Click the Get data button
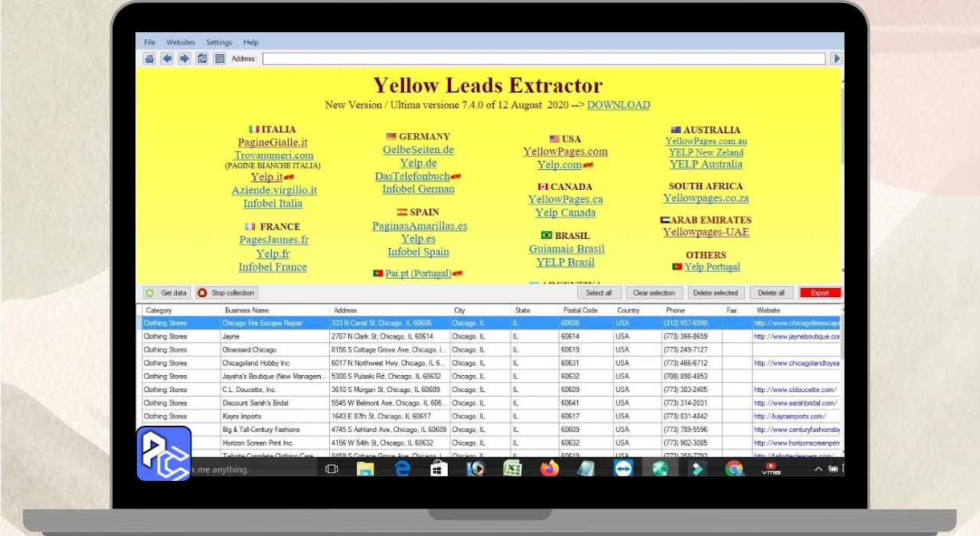 (x=167, y=293)
